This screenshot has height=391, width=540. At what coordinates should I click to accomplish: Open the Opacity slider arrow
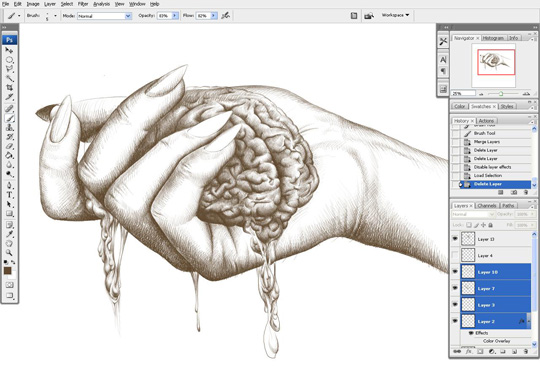point(175,16)
